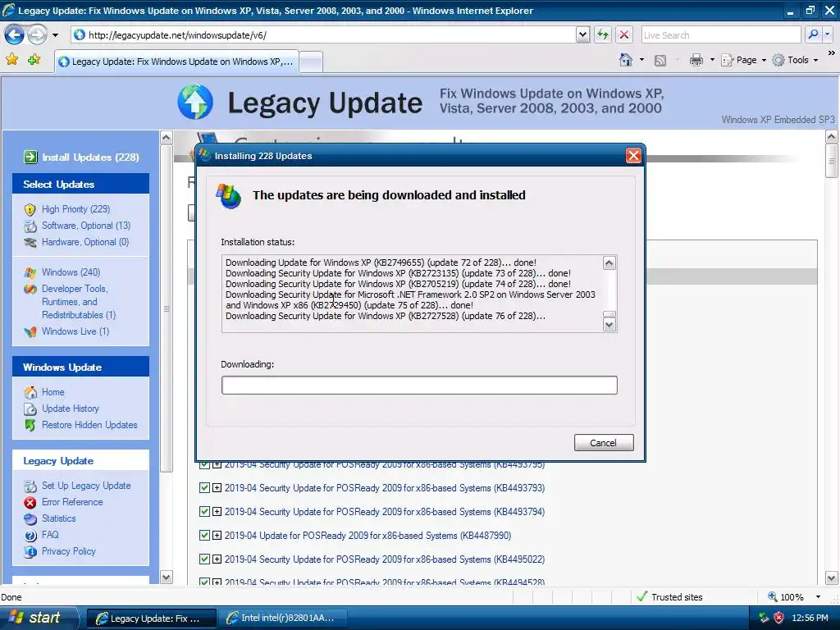Click the IE Forward navigation button
The width and height of the screenshot is (840, 630).
tap(37, 35)
